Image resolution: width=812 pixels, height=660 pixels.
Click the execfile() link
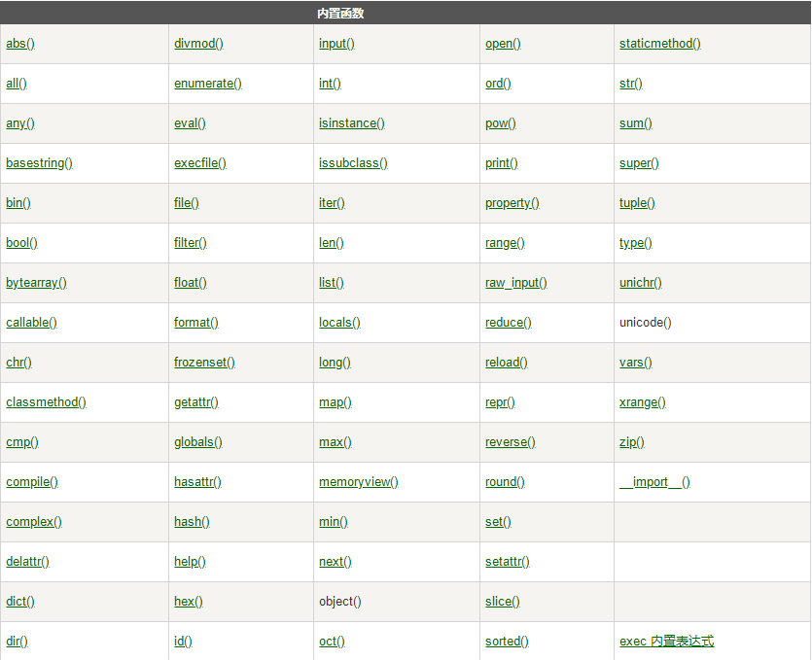click(x=200, y=163)
